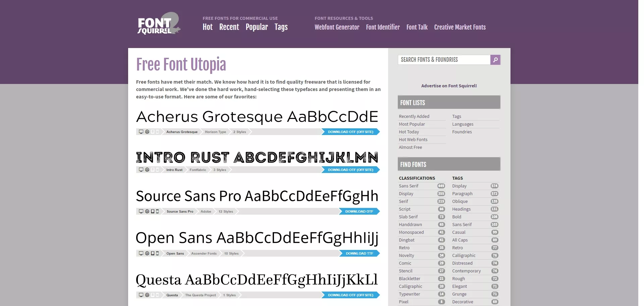Open the Font Identifier tool
The height and width of the screenshot is (306, 644).
[x=383, y=27]
